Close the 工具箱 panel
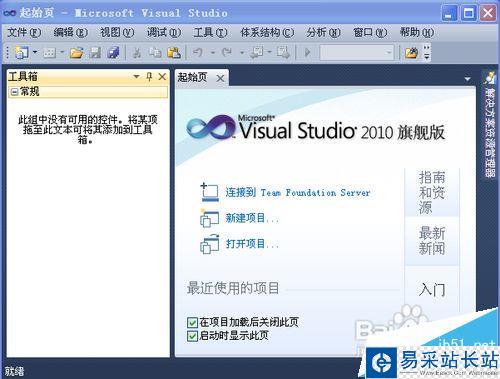 162,77
